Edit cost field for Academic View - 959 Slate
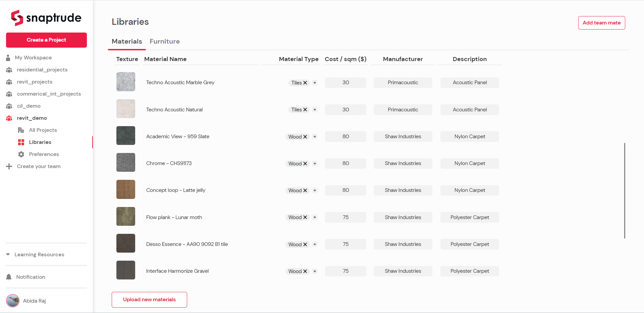The width and height of the screenshot is (644, 313). coord(345,137)
